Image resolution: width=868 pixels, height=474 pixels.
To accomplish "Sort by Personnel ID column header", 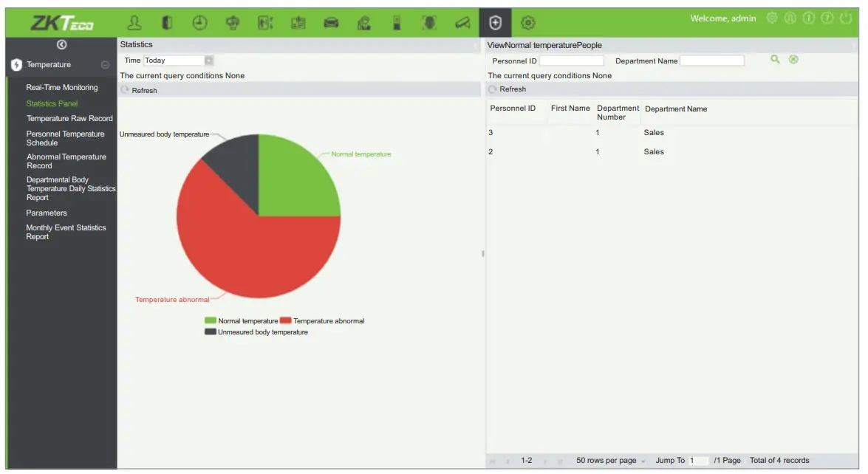I will pos(513,109).
